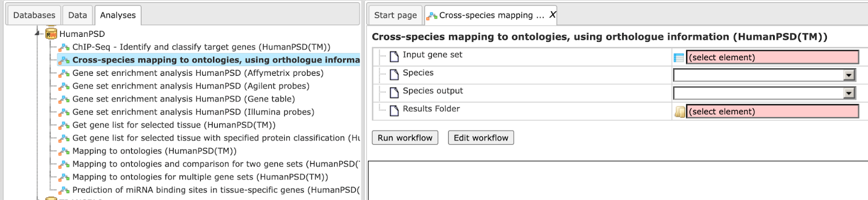Click the Results Folder parameter label
Viewport: 868px width, 200px height.
(x=431, y=109)
